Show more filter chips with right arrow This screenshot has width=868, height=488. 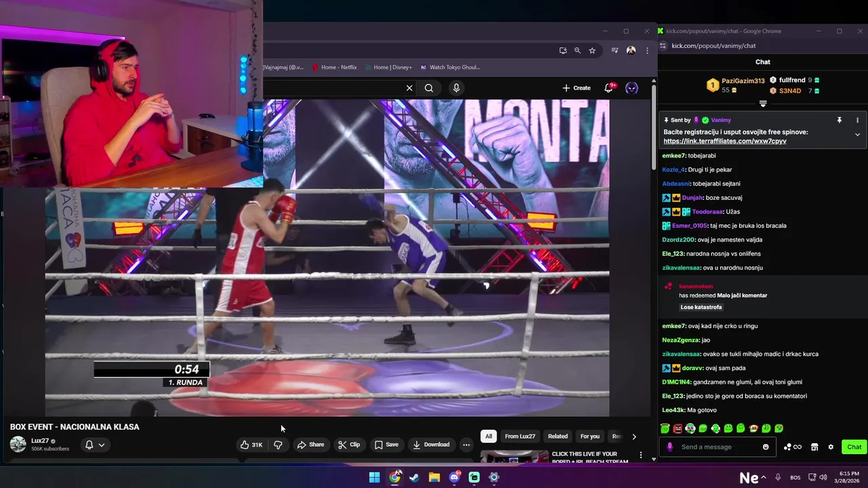point(634,436)
